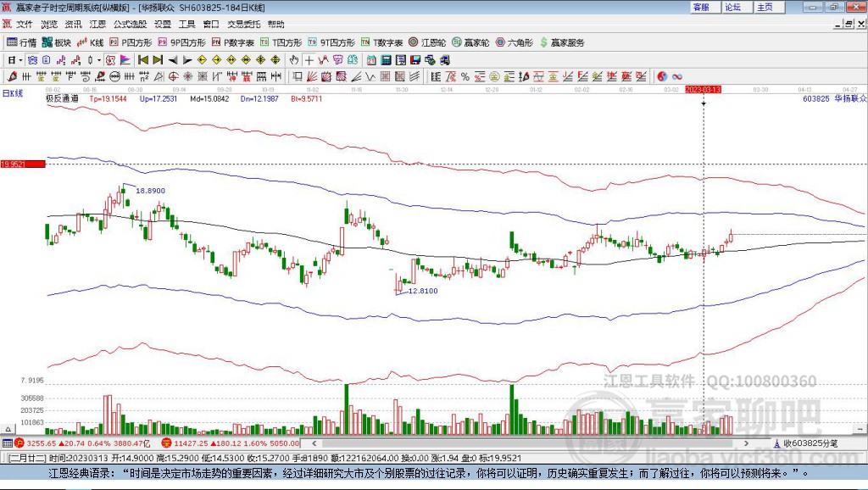Open the 文件 menu
The height and width of the screenshot is (490, 868).
(x=25, y=24)
